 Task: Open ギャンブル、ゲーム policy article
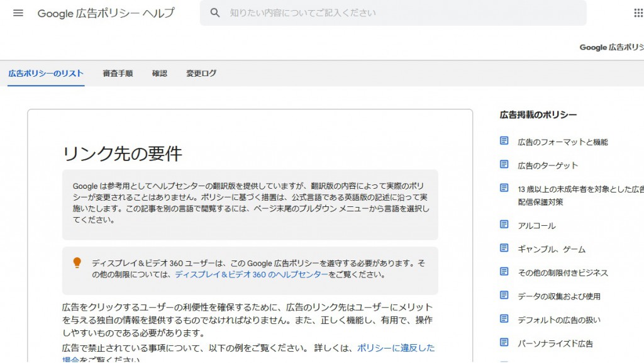pos(552,249)
